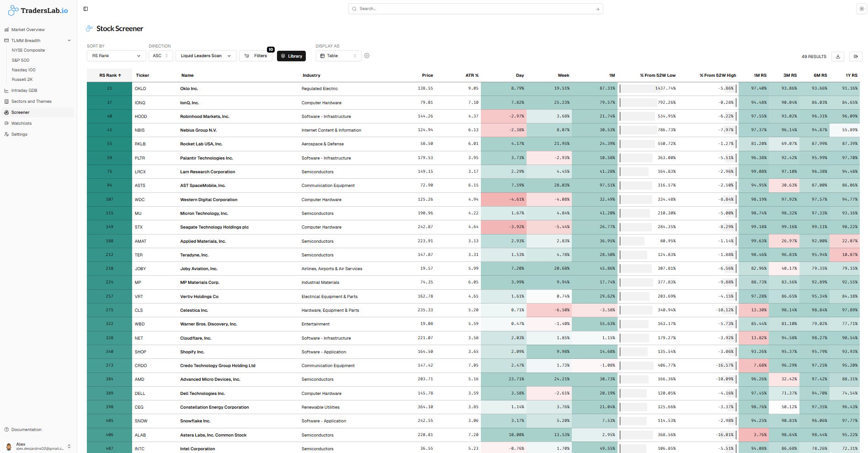Switch theme with the sun icon
868x453 pixels.
(x=861, y=9)
